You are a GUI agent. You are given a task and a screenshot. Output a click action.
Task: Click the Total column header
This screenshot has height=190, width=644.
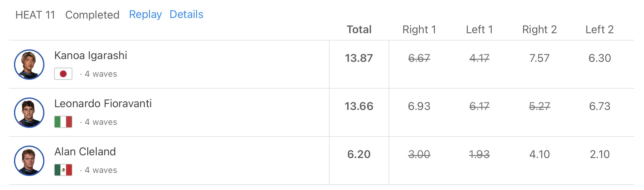(359, 30)
